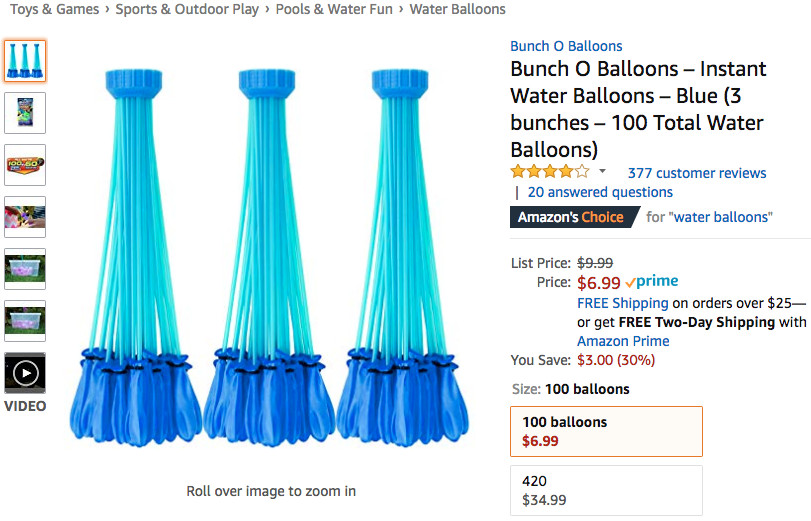The width and height of the screenshot is (811, 521).
Task: View the product packaging thumbnail
Action: click(x=25, y=112)
